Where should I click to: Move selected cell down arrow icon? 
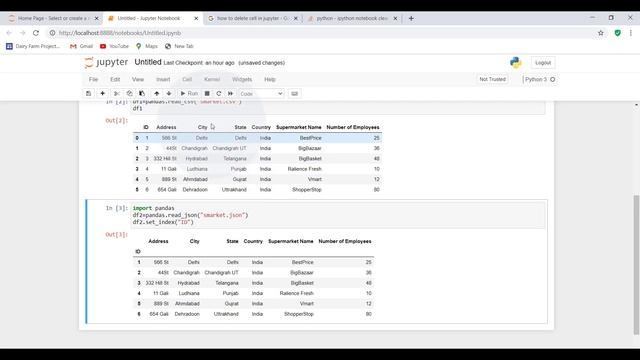coord(169,93)
